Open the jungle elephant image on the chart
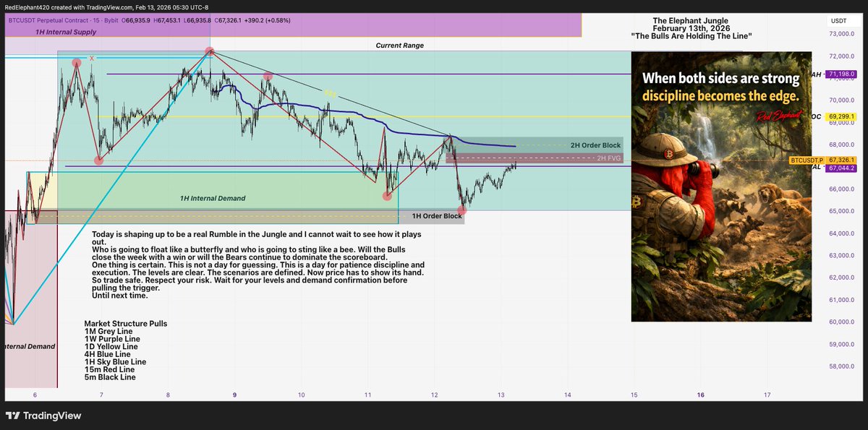The width and height of the screenshot is (868, 430). coord(721,186)
